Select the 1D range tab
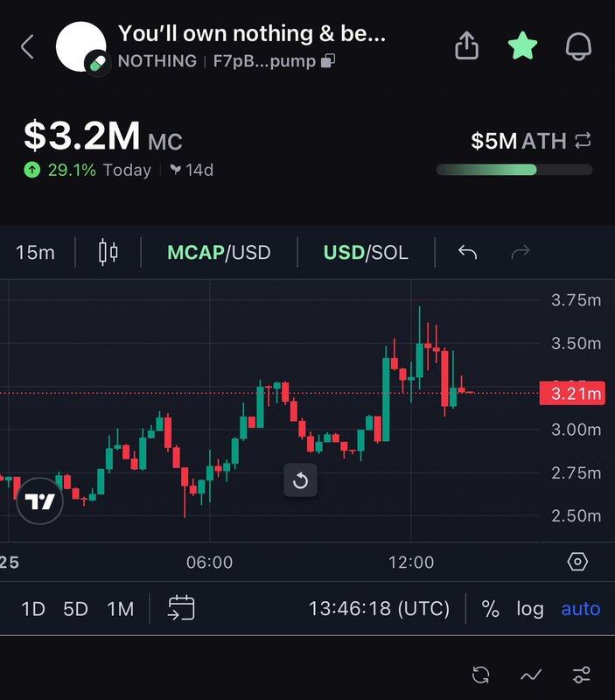The image size is (615, 700). 33,608
